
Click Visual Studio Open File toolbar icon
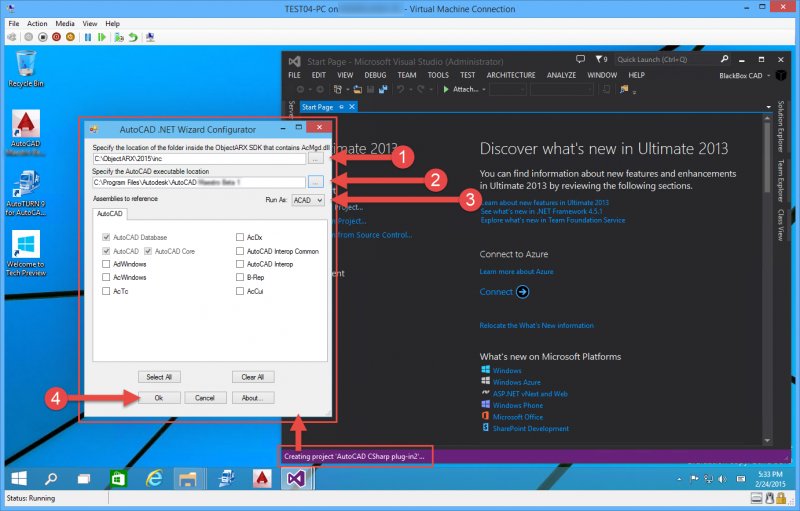[358, 89]
